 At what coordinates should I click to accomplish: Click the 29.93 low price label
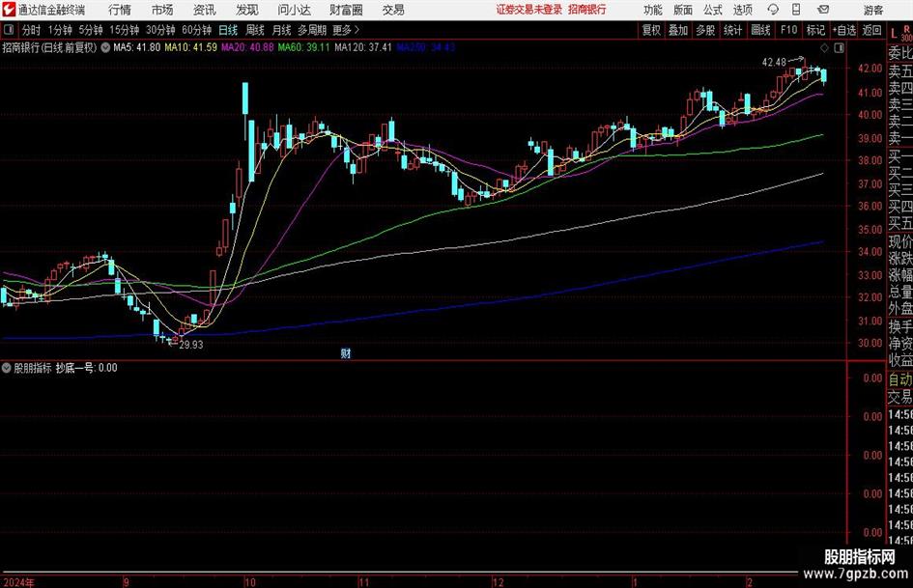click(x=191, y=345)
